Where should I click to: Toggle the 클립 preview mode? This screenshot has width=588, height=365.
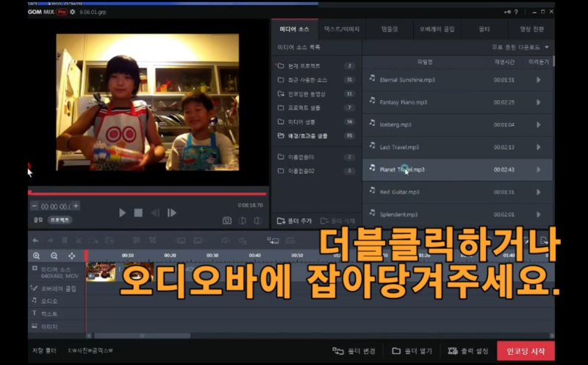pyautogui.click(x=38, y=220)
